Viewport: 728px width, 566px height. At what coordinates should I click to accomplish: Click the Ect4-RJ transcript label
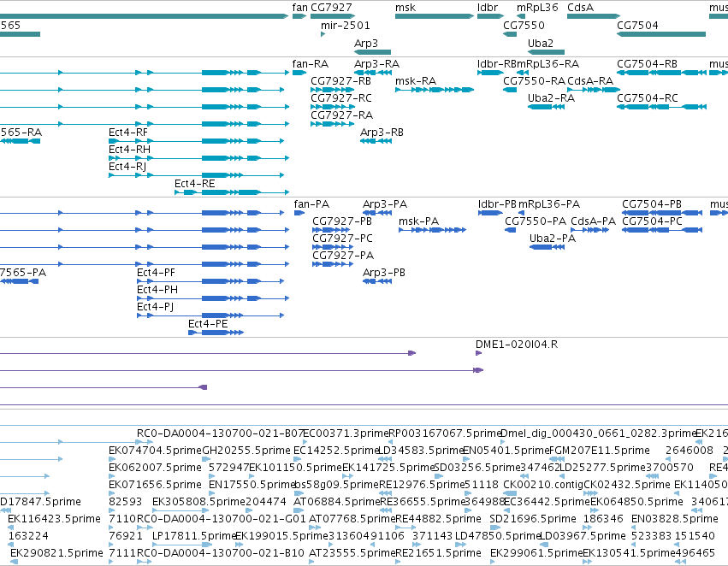[x=127, y=166]
